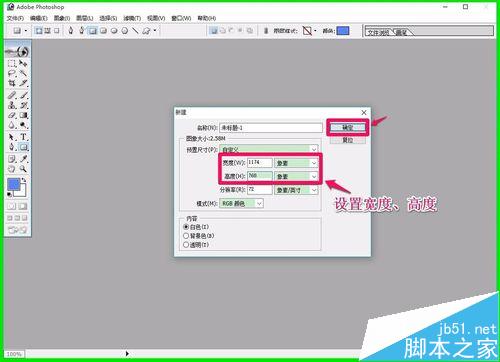Click the swap foreground/background colors icon
The width and height of the screenshot is (500, 362).
[24, 180]
